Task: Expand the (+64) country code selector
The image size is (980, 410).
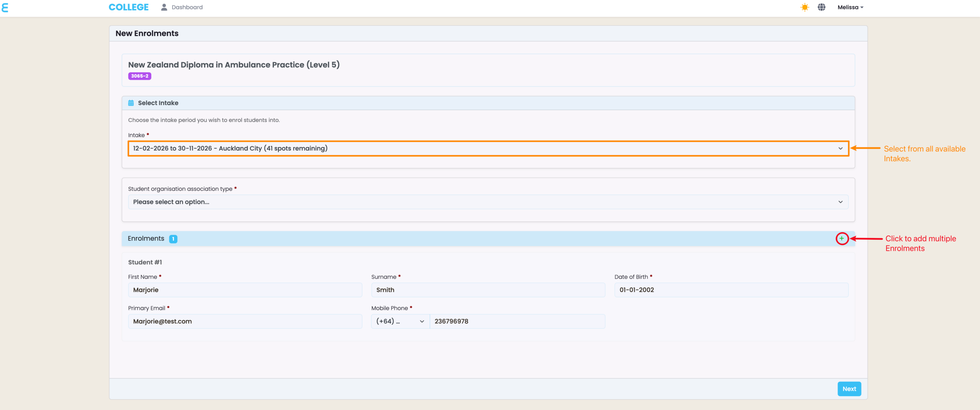Action: coord(400,321)
